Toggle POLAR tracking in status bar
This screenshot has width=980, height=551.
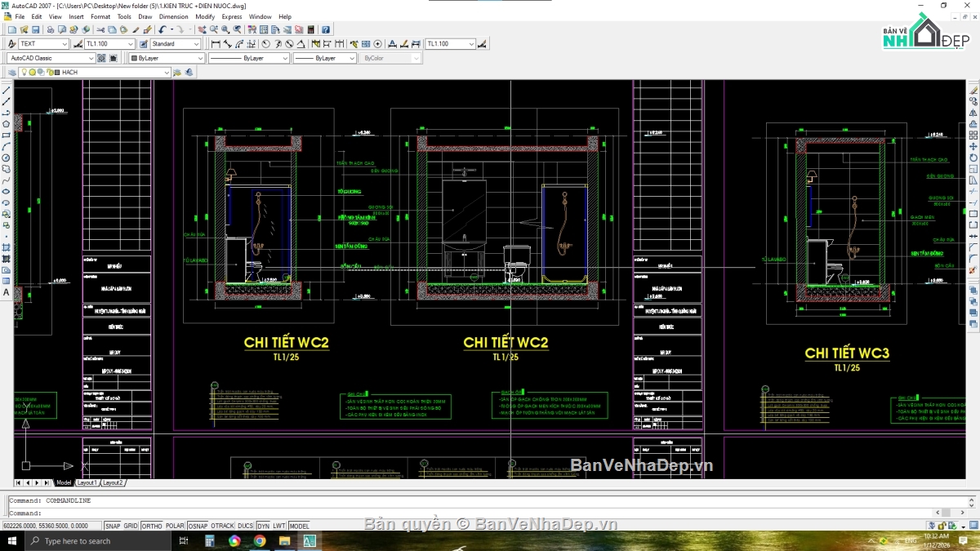(x=175, y=527)
